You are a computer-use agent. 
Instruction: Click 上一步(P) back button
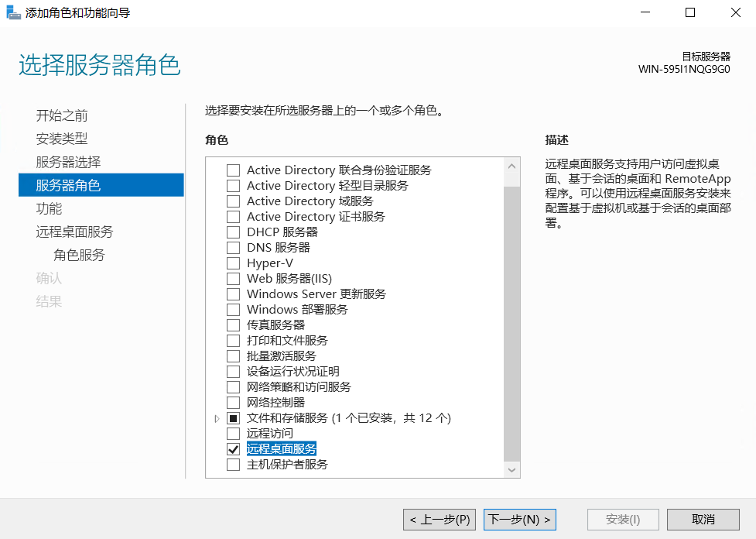tap(440, 519)
